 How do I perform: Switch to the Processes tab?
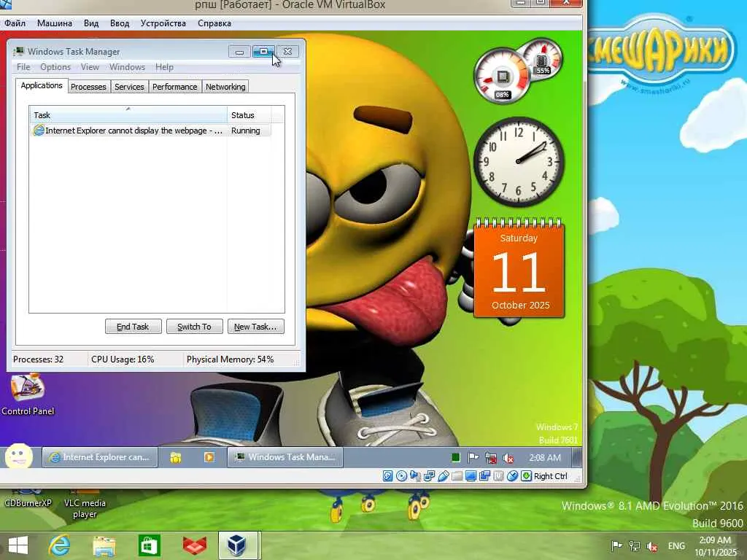pos(88,87)
